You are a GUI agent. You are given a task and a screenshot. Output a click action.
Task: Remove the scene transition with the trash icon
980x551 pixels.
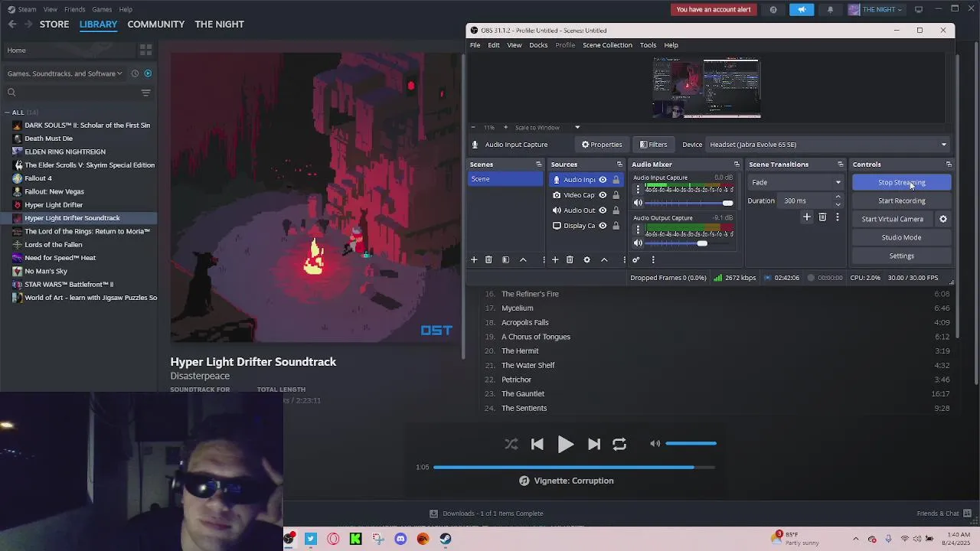822,217
